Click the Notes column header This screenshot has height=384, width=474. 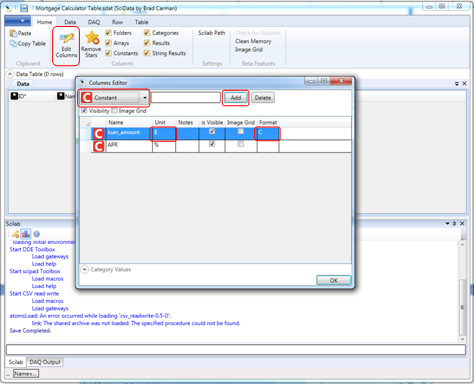187,122
